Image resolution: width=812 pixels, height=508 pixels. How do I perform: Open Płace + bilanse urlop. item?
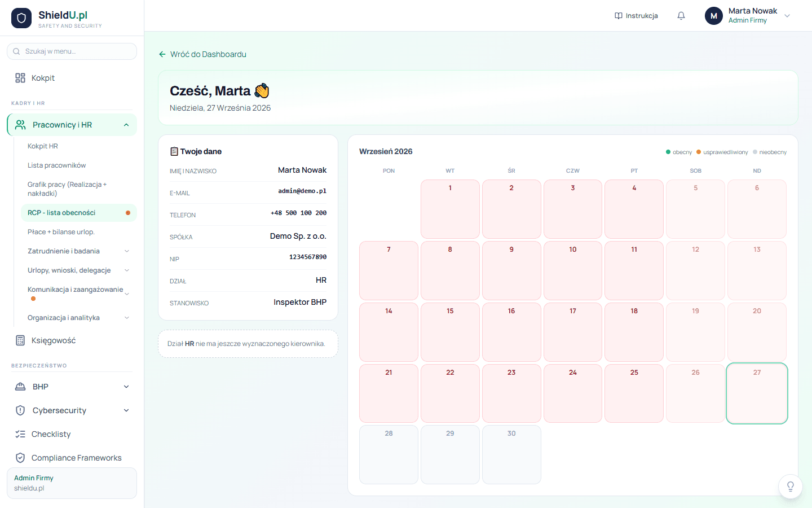point(78,232)
